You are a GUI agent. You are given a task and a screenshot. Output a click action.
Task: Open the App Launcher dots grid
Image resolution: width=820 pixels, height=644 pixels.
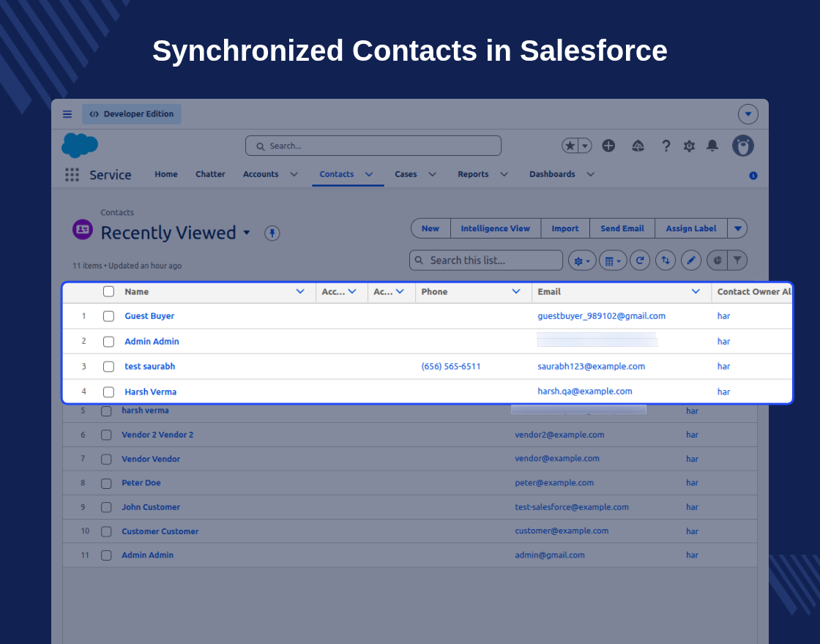(x=72, y=175)
